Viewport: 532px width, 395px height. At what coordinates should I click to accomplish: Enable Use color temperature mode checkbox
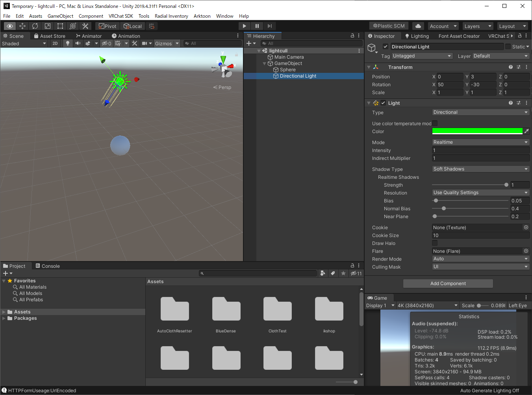pyautogui.click(x=435, y=123)
